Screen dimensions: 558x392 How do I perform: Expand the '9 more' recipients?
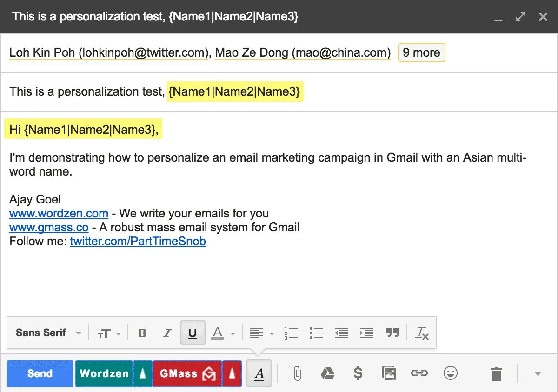tap(422, 53)
